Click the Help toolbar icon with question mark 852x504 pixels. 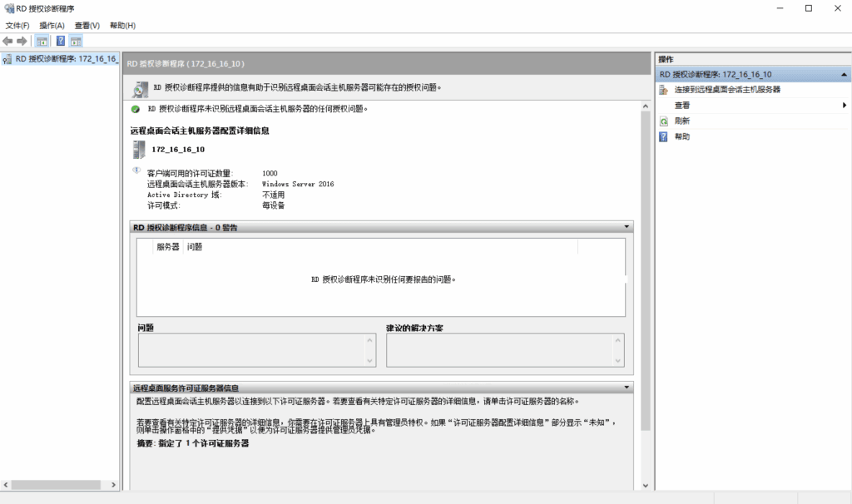click(x=60, y=41)
